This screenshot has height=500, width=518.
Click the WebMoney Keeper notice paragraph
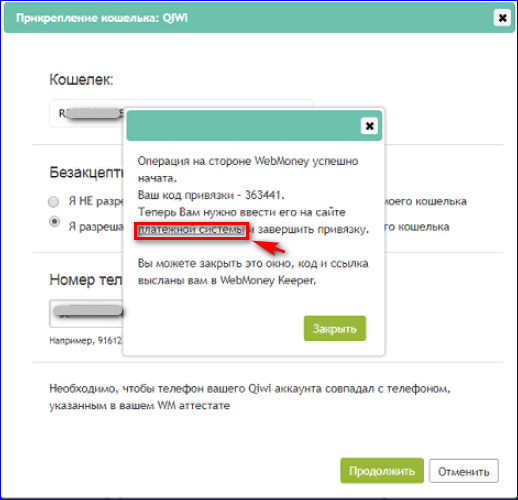click(x=253, y=272)
